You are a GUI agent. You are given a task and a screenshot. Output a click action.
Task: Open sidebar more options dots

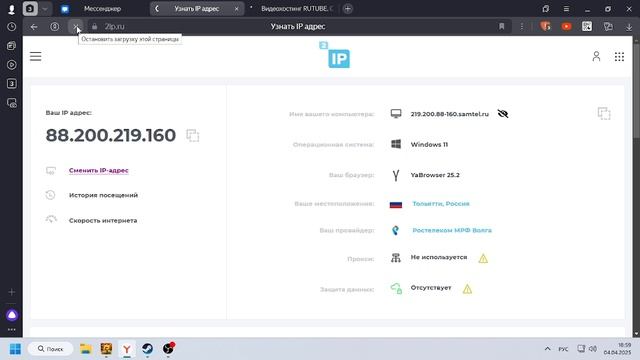[x=11, y=329]
